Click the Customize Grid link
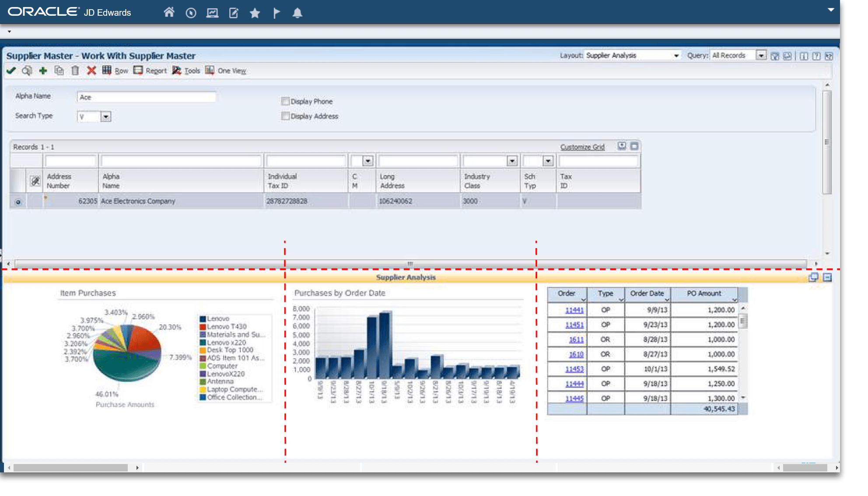Screen dimensions: 868x496 coord(582,147)
